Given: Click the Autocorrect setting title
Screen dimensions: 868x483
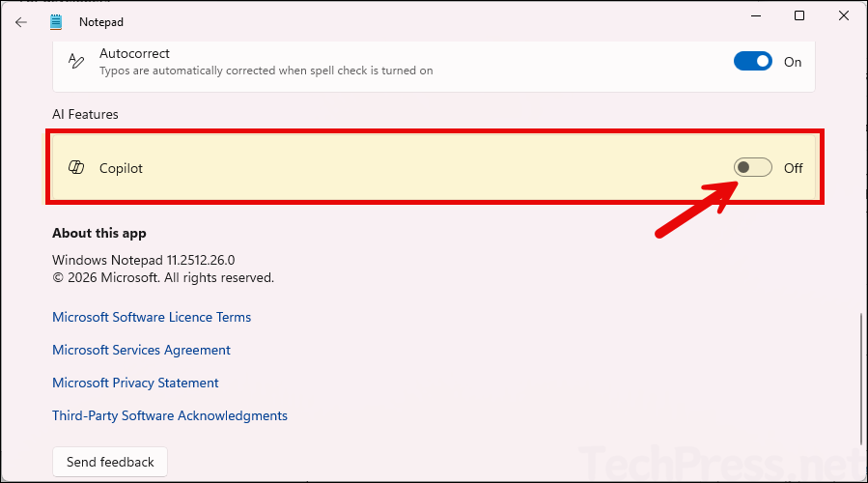Looking at the screenshot, I should [134, 53].
